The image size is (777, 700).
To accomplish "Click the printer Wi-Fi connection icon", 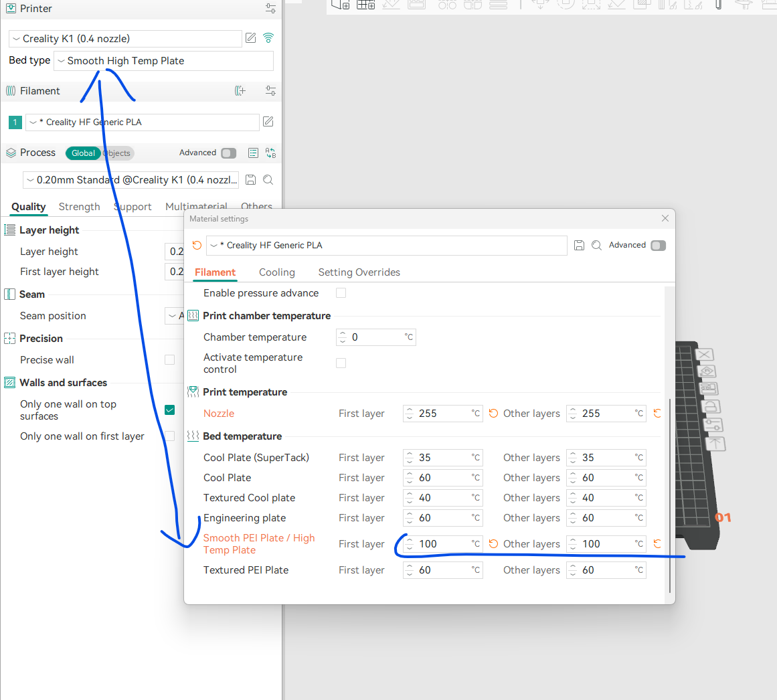I will click(268, 38).
